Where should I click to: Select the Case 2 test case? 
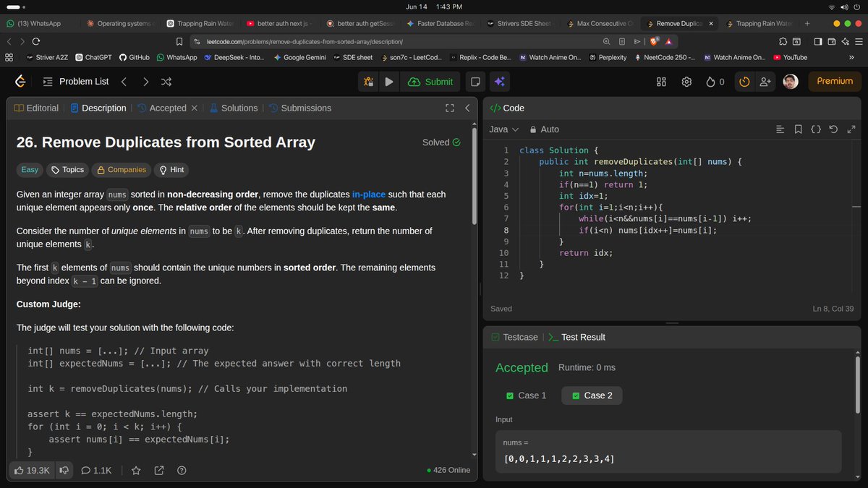click(592, 395)
